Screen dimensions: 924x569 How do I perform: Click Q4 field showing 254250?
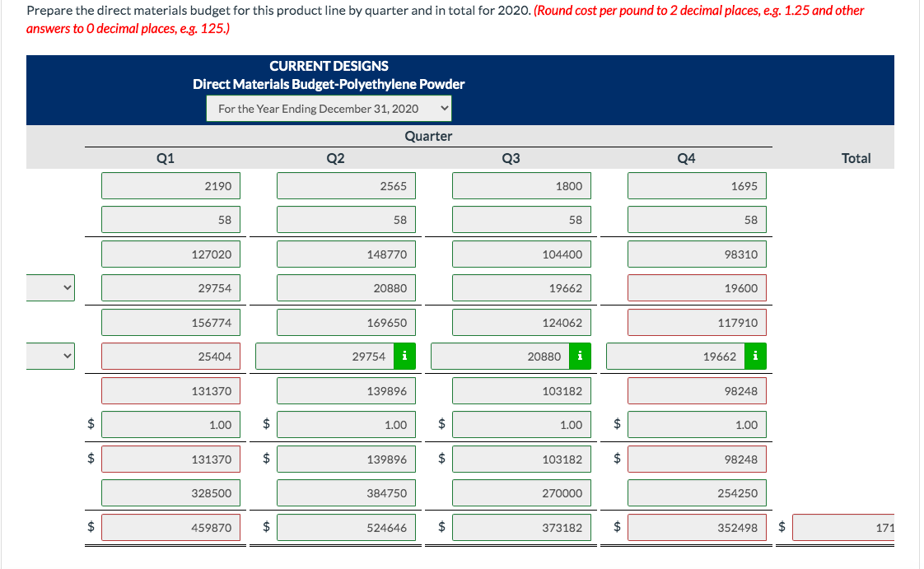coord(698,493)
